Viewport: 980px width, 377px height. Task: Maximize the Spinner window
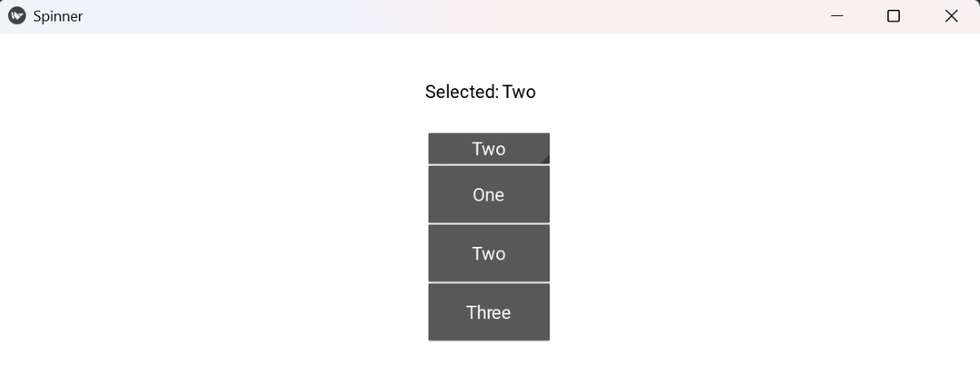(894, 16)
